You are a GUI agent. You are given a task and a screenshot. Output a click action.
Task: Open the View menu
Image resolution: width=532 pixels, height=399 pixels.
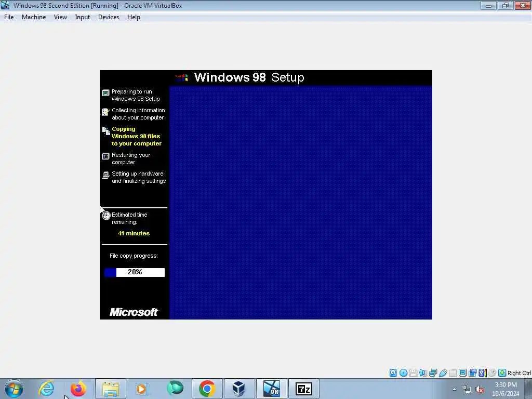coord(60,17)
